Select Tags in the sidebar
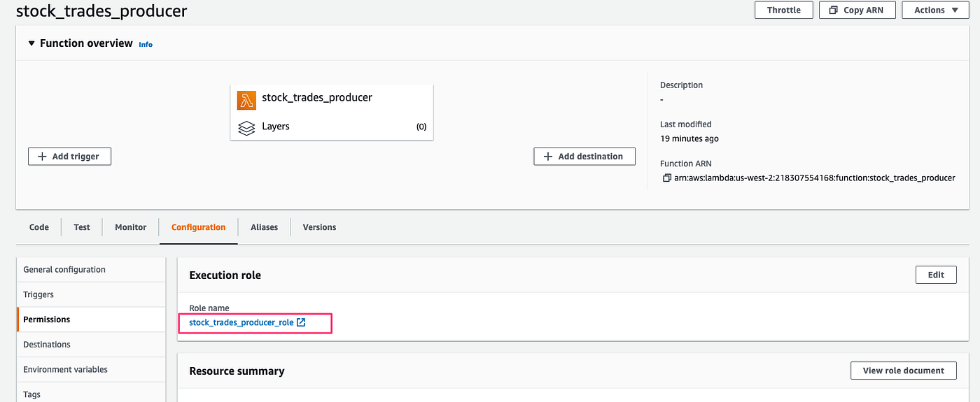This screenshot has height=402, width=980. 91,393
